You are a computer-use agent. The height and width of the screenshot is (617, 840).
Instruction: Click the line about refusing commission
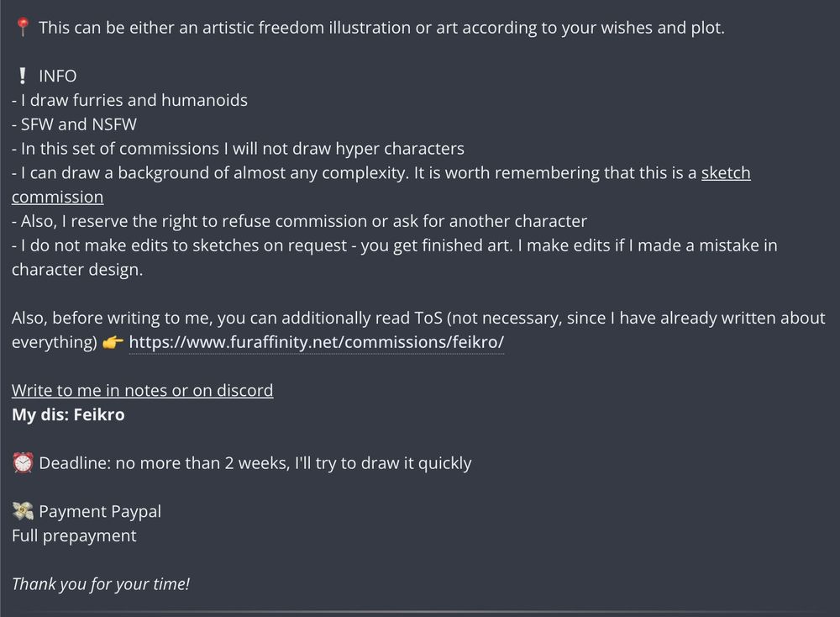pos(300,221)
